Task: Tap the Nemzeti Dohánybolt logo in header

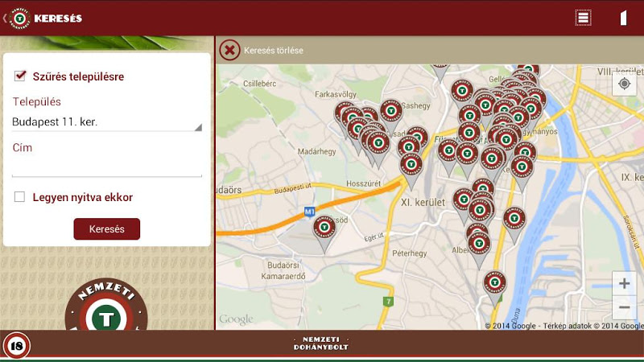Action: click(x=19, y=19)
